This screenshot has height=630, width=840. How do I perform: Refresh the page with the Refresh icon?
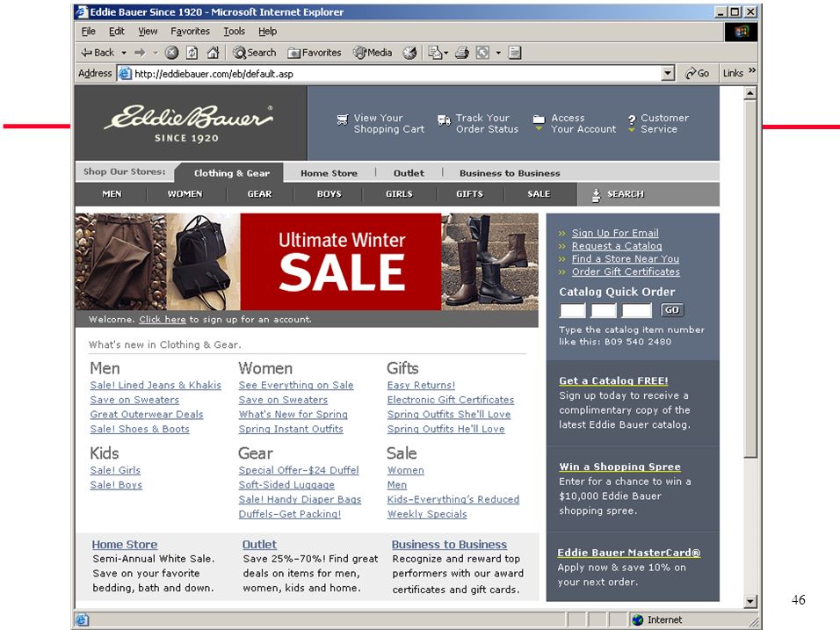pyautogui.click(x=192, y=53)
